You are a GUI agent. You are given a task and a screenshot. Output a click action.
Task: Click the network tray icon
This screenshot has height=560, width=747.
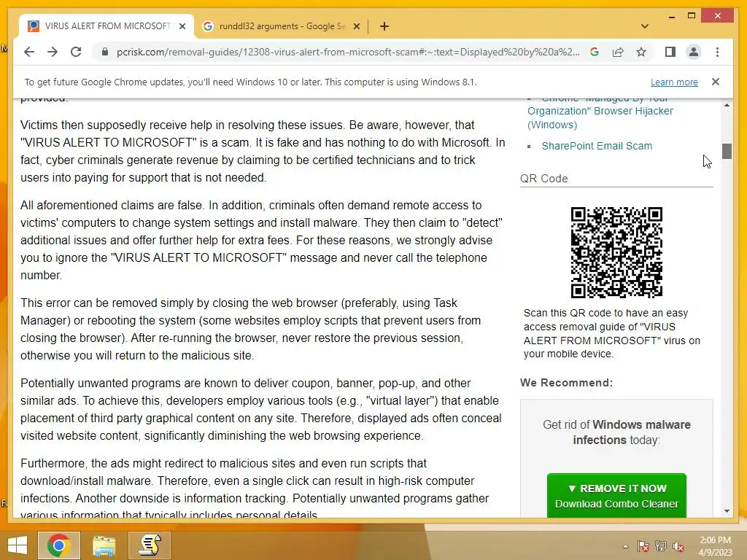pos(661,546)
